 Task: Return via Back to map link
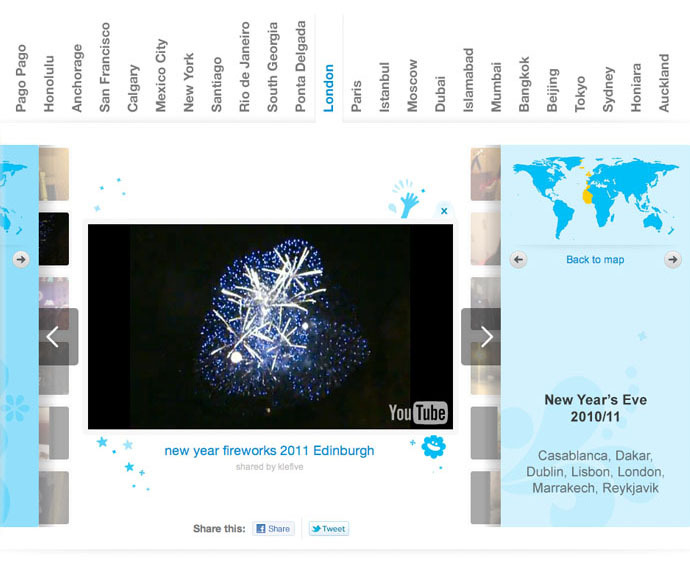595,260
